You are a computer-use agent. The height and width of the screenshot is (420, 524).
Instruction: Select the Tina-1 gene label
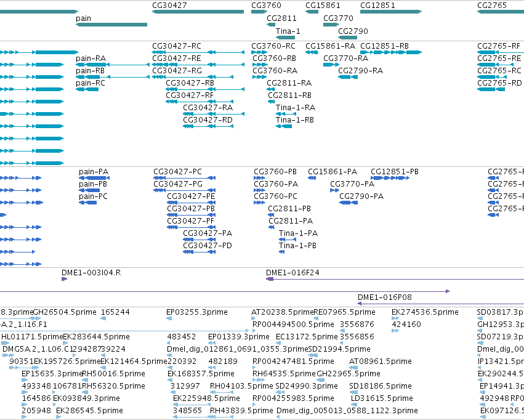click(288, 31)
